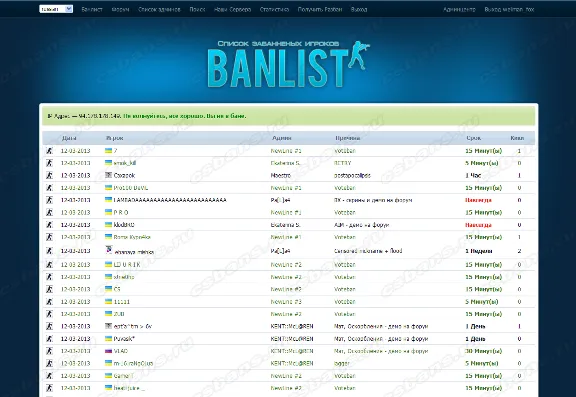This screenshot has height=397, width=576.
Task: Select player name Pro100 DeViL
Action: (131, 188)
